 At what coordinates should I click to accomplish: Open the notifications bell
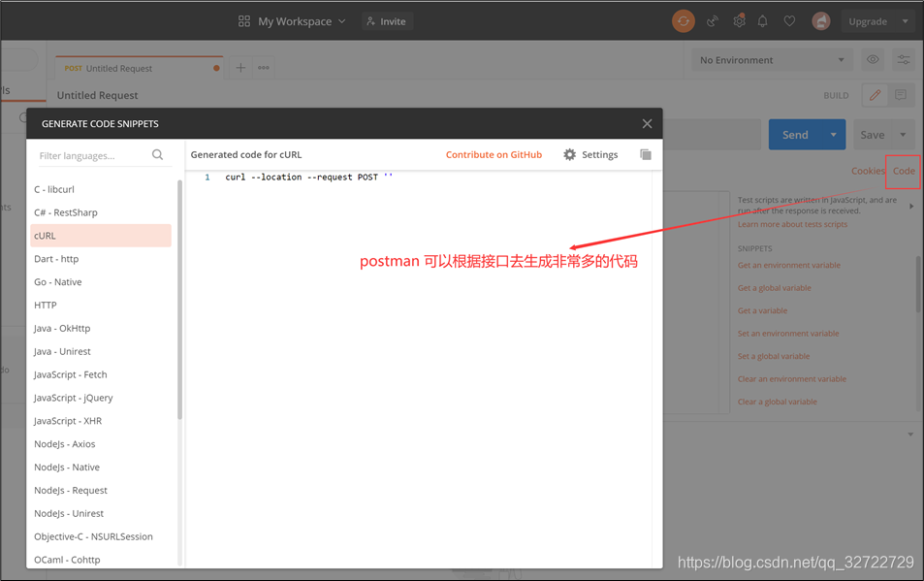tap(762, 21)
